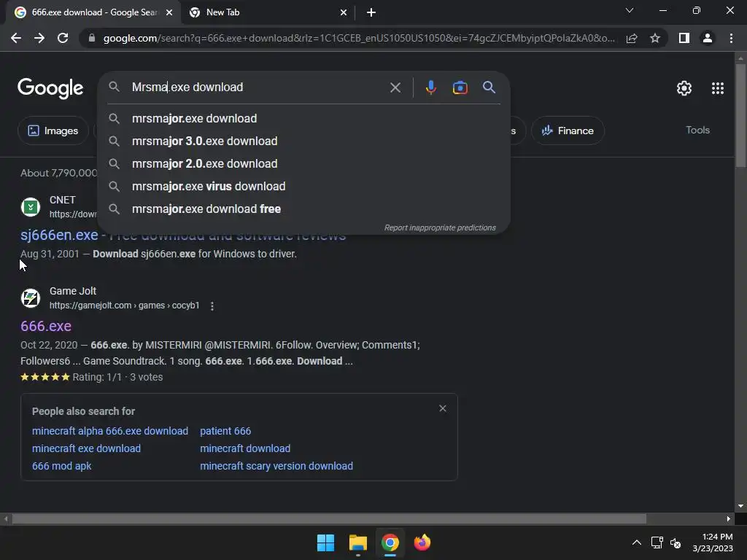Filter results by Images
Viewport: 747px width, 560px height.
coord(53,131)
